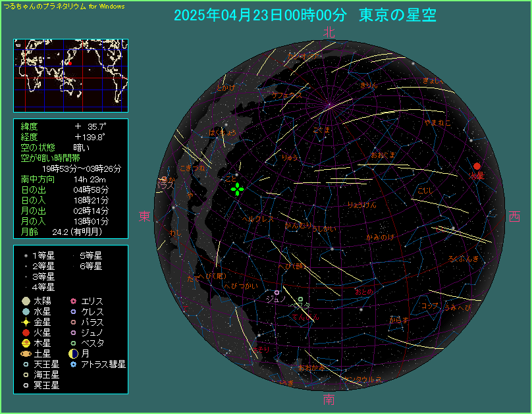Screen dimensions: 532x414
Task: Click the north (北) direction label
Action: (x=329, y=32)
